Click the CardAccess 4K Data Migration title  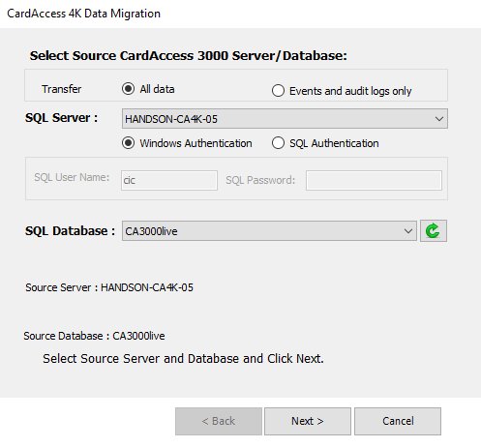(x=83, y=14)
